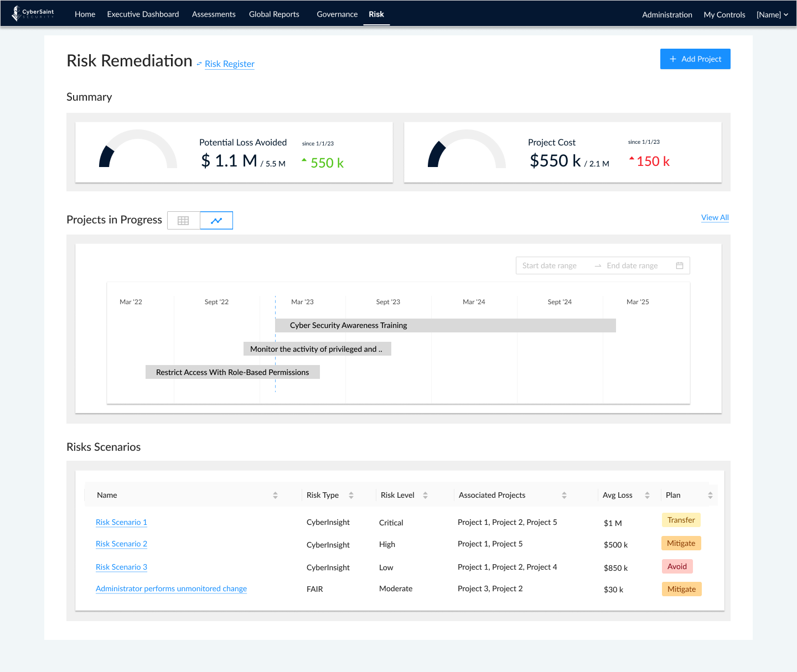Select the Cyber Security Awareness Training bar
This screenshot has height=672, width=797.
445,325
